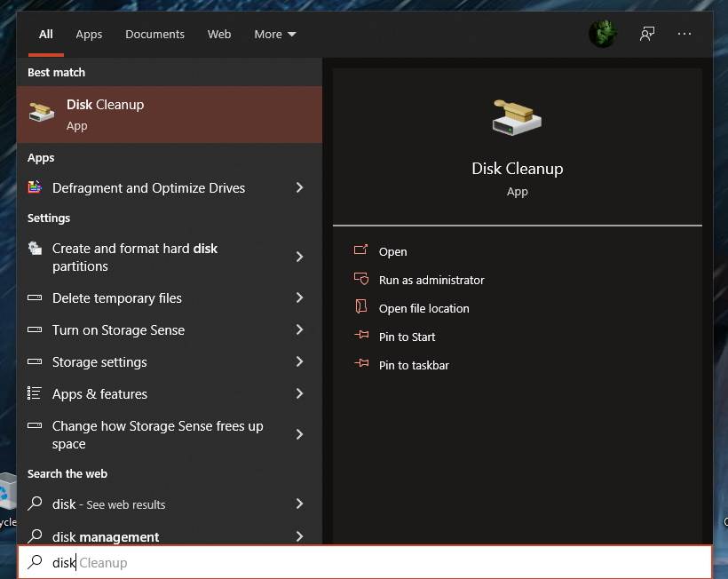Select the Apps & features result
The height and width of the screenshot is (579, 728).
tap(101, 393)
